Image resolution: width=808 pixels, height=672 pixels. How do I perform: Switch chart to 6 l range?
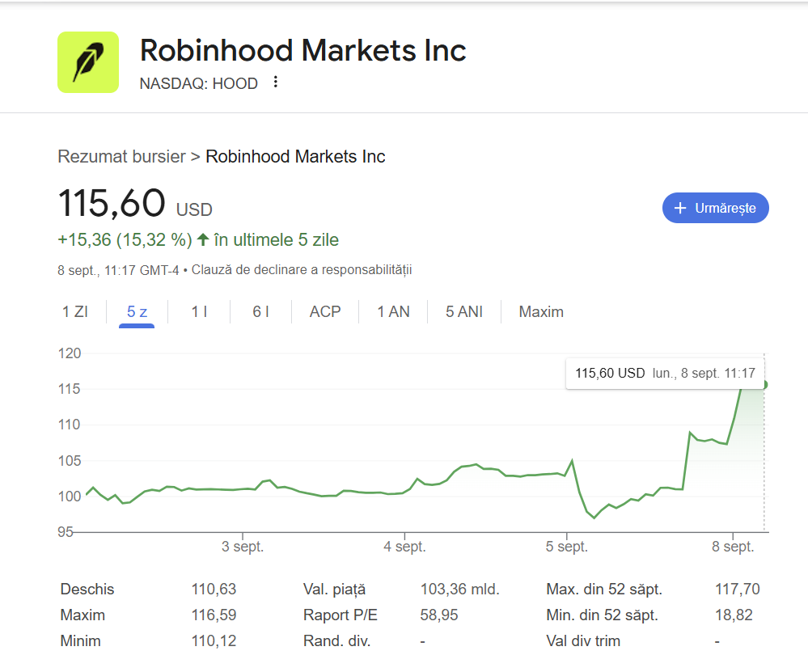pyautogui.click(x=260, y=312)
